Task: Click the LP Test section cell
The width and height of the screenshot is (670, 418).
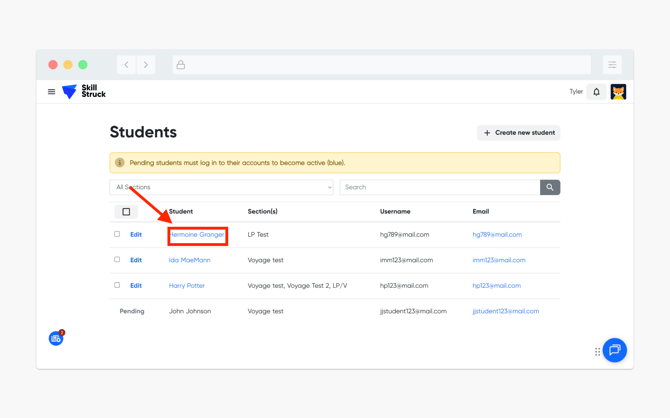Action: point(258,235)
